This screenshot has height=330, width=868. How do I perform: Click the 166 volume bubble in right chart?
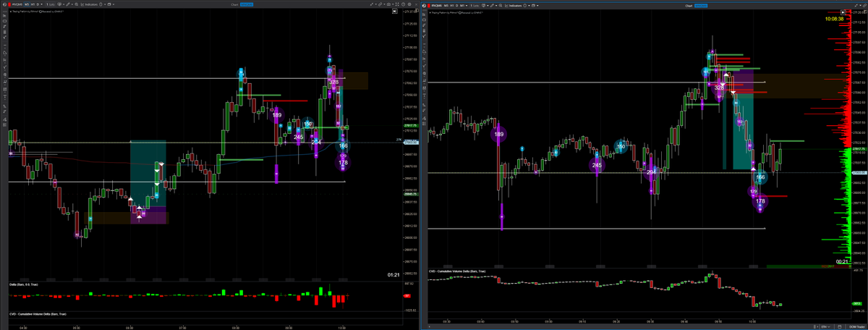point(760,177)
